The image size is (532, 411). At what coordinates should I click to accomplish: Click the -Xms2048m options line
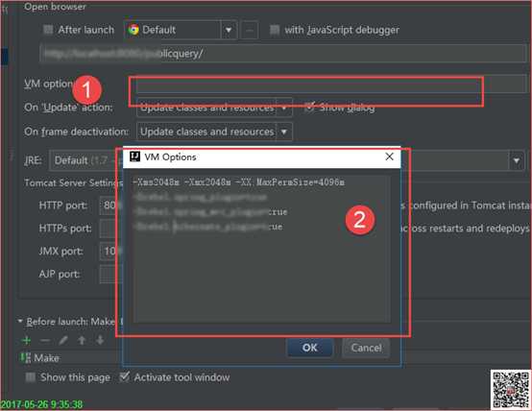click(x=238, y=182)
